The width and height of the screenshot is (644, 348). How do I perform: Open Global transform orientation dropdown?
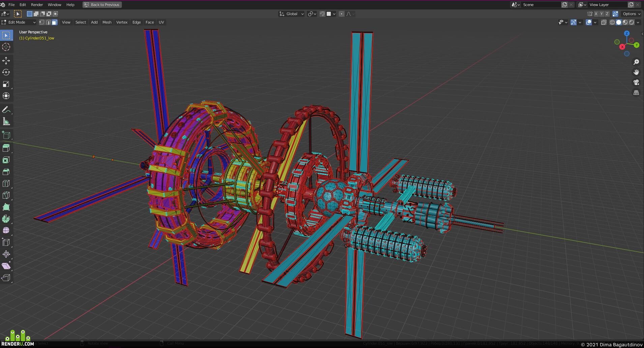tap(291, 14)
